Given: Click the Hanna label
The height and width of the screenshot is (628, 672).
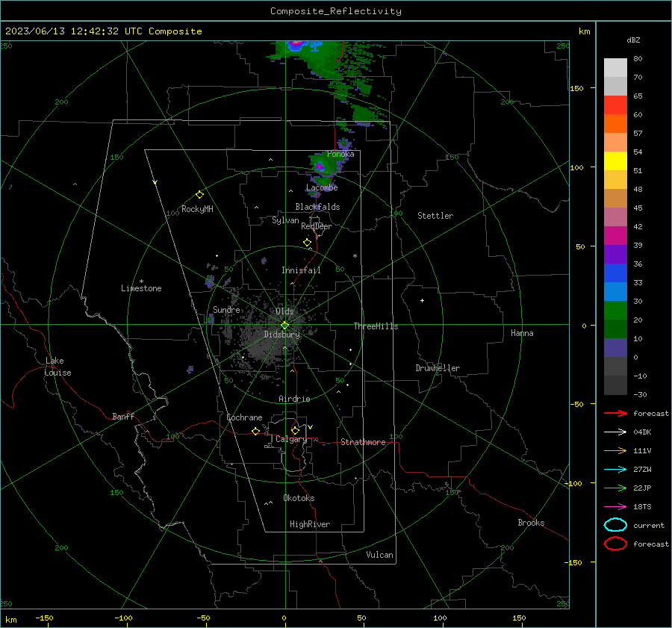Looking at the screenshot, I should point(522,333).
